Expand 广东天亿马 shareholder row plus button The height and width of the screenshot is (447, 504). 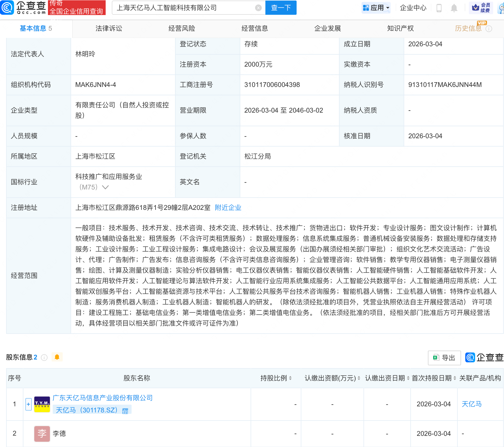(28, 404)
